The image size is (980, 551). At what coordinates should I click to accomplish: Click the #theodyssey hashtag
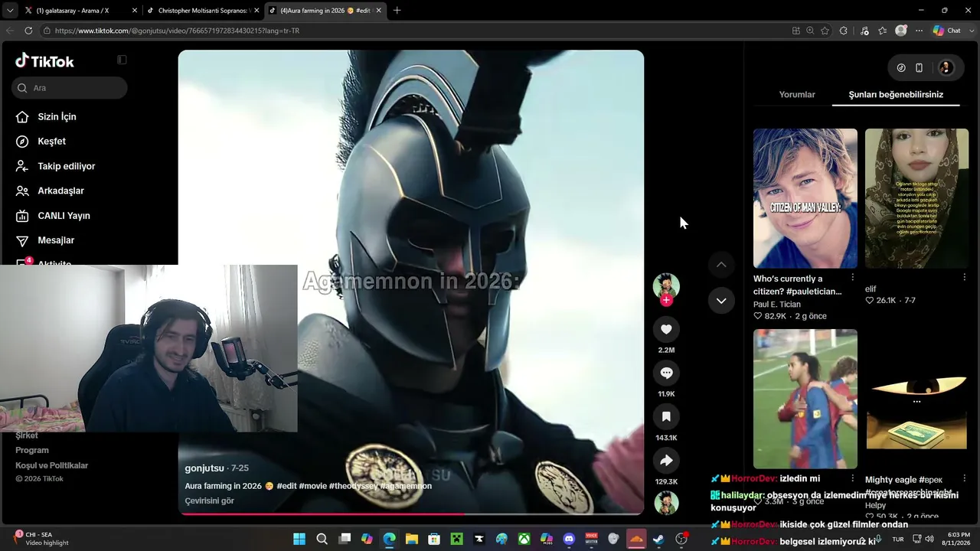353,486
